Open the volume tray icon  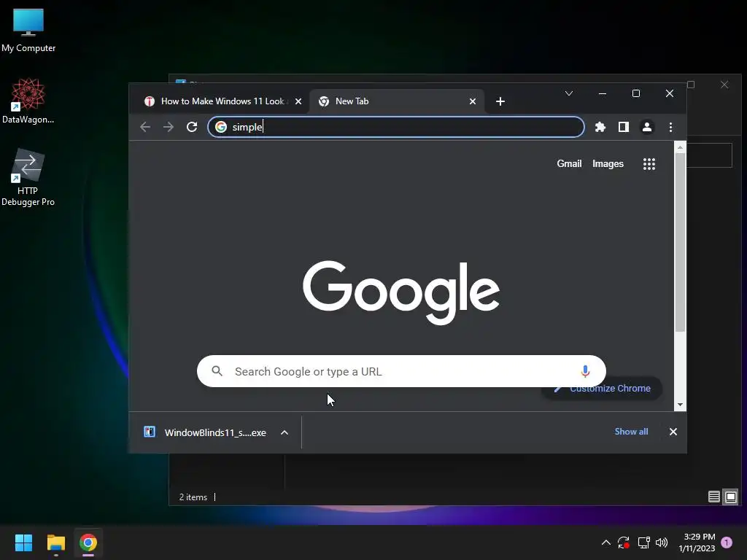point(662,542)
